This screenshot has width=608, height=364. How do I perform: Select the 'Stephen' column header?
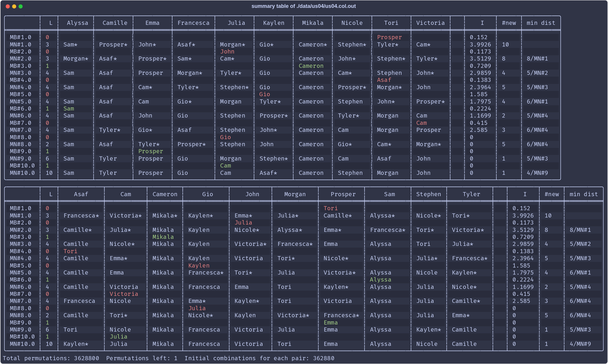point(429,194)
